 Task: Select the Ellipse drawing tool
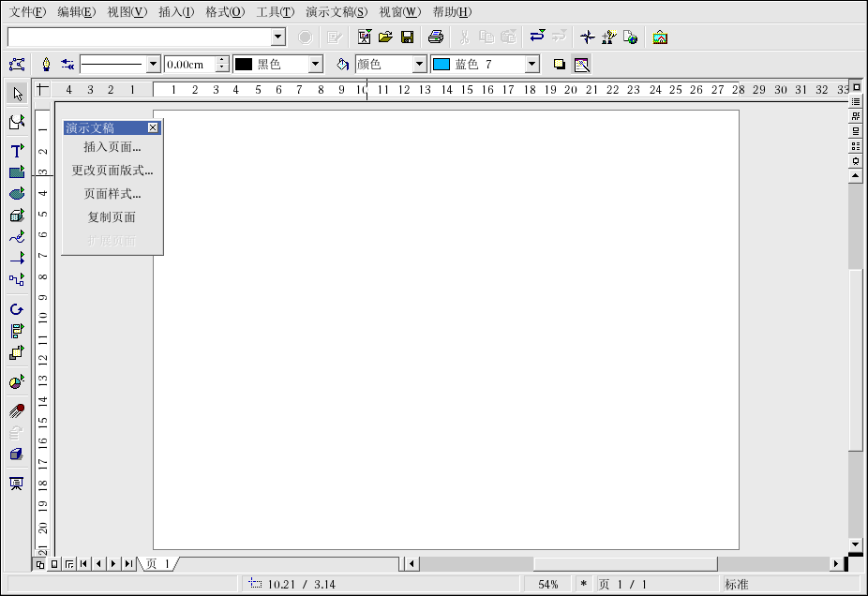click(16, 194)
